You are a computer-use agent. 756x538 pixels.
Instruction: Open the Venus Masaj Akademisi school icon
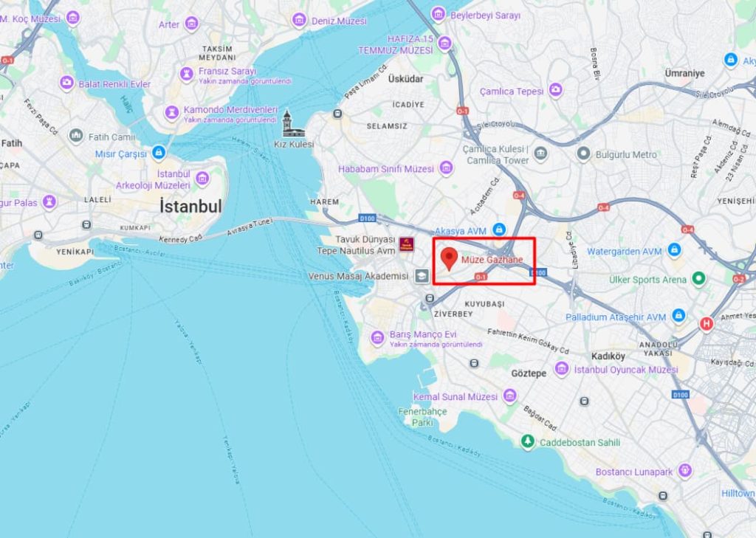422,276
